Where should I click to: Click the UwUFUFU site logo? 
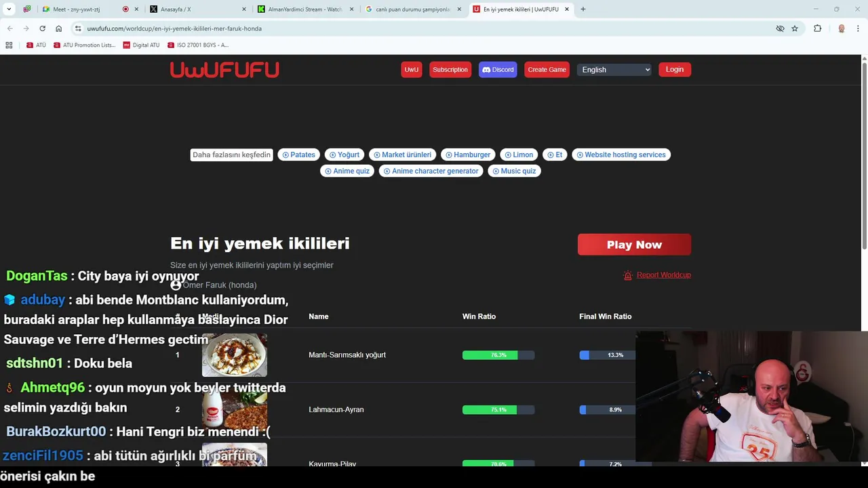click(224, 70)
